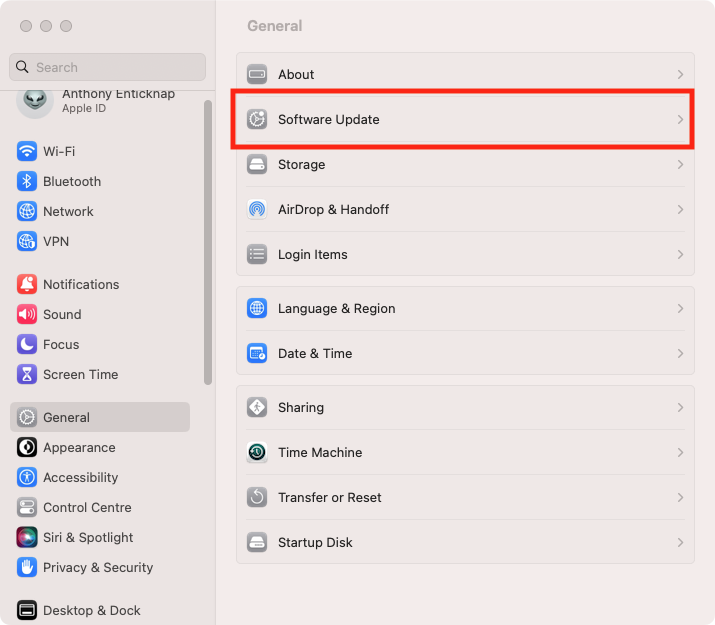The height and width of the screenshot is (625, 715).
Task: Click the Sound speaker icon
Action: pos(27,315)
